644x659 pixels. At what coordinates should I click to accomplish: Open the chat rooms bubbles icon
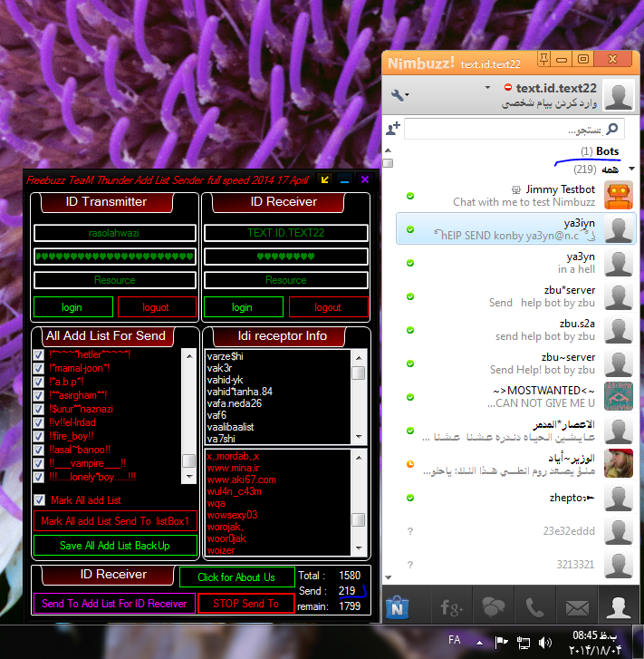493,607
